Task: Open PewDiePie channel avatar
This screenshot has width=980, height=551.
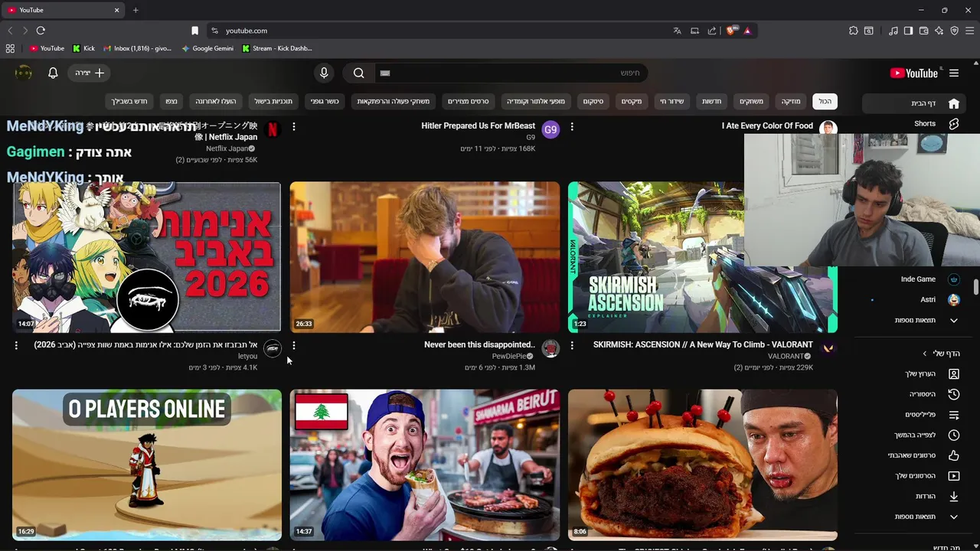Action: pyautogui.click(x=550, y=349)
